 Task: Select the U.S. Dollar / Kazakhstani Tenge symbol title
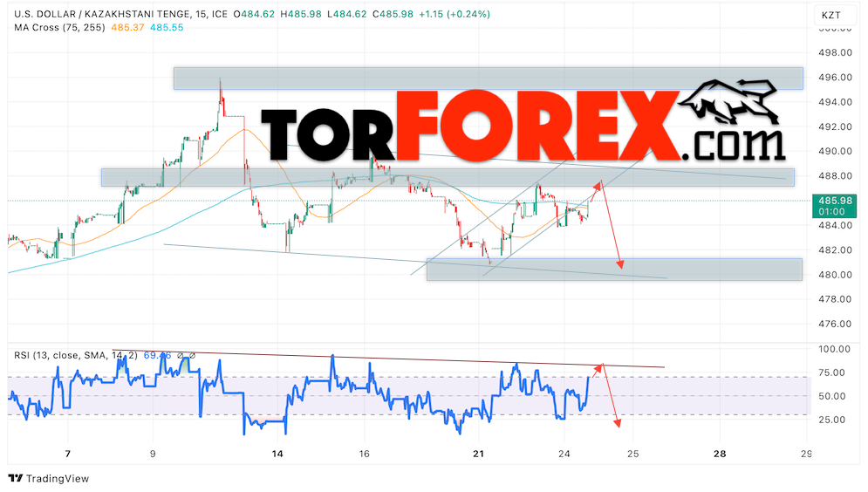pos(103,14)
